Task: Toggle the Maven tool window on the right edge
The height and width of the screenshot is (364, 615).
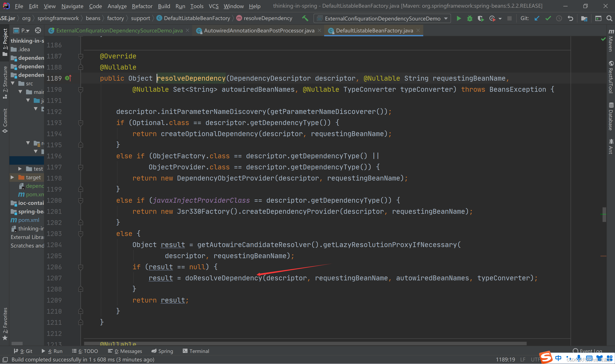Action: point(611,41)
